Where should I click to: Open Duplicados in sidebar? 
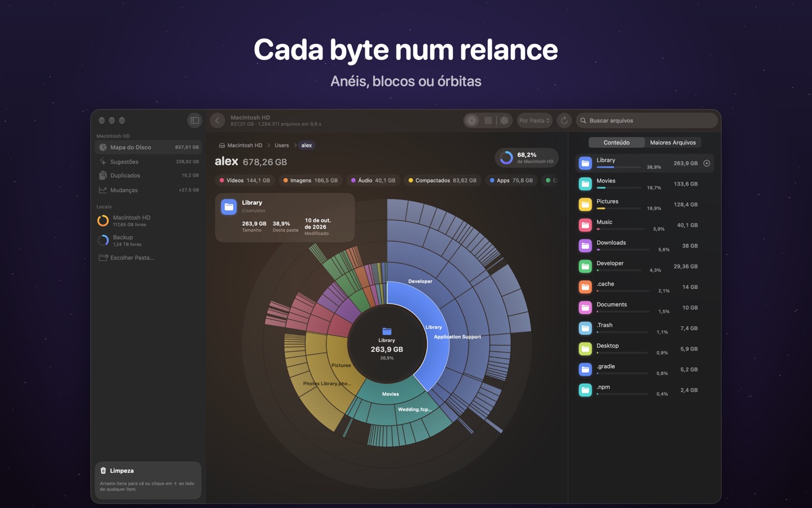pyautogui.click(x=148, y=176)
